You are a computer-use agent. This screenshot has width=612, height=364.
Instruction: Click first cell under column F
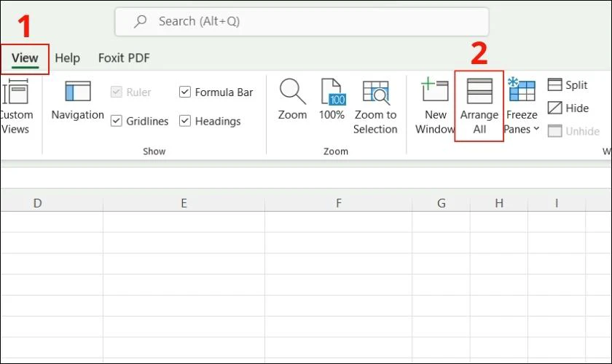coord(338,222)
